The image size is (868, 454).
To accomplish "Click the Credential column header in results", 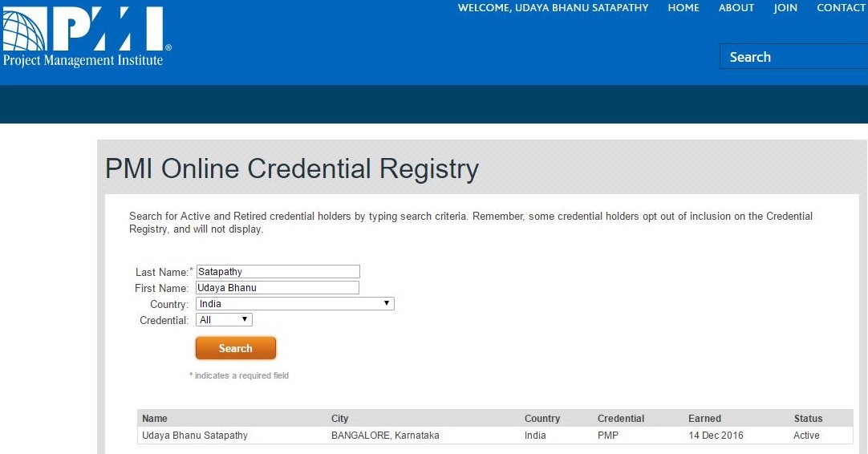I will tap(621, 419).
